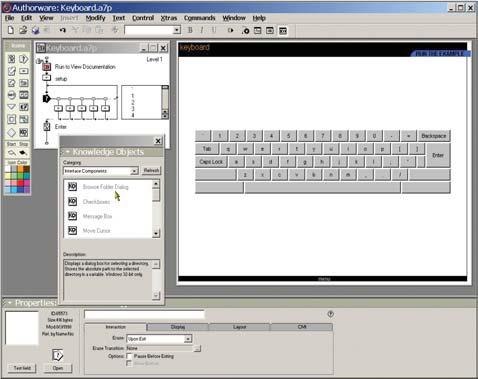This screenshot has width=478, height=379.
Task: Click the Restart play toolbar icon
Action: pos(230,30)
